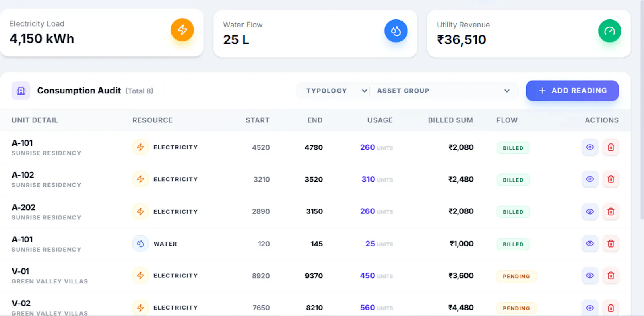Viewport: 644px width, 316px height.
Task: Open the Asset Group dropdown
Action: coord(443,91)
